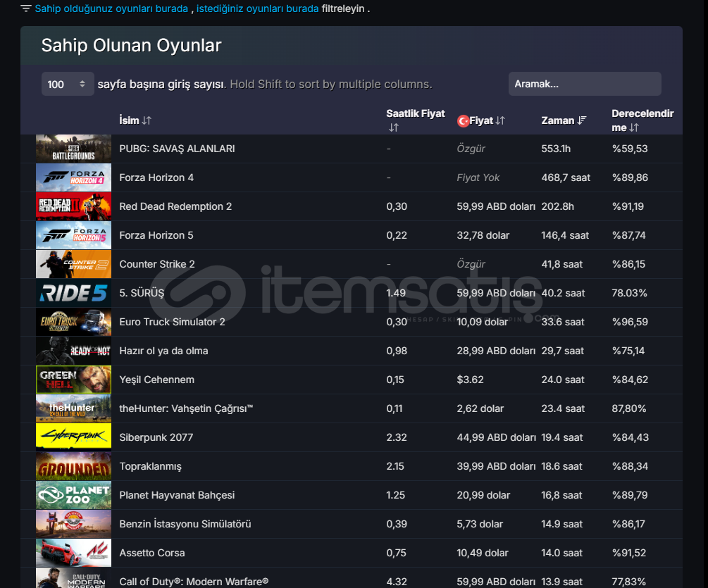Click the filter icon at the top left

click(26, 8)
